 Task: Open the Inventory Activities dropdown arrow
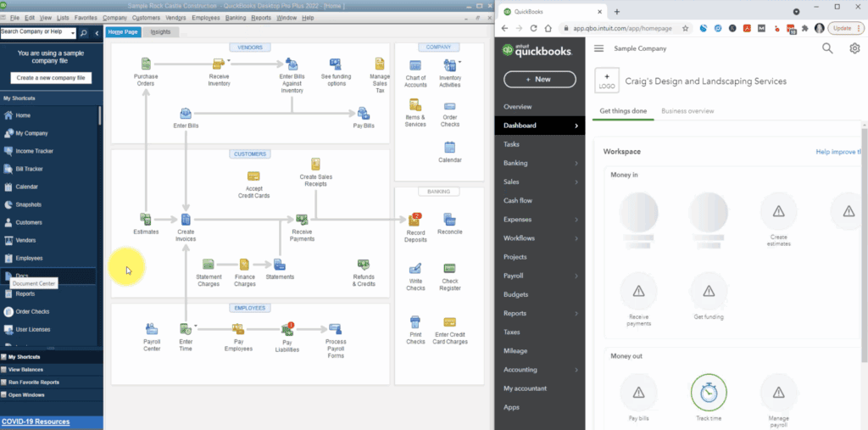pos(459,62)
